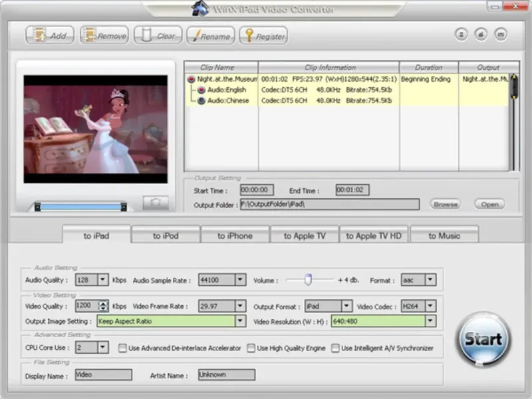
Task: Click the WinX app logo in title bar
Action: pyautogui.click(x=200, y=9)
